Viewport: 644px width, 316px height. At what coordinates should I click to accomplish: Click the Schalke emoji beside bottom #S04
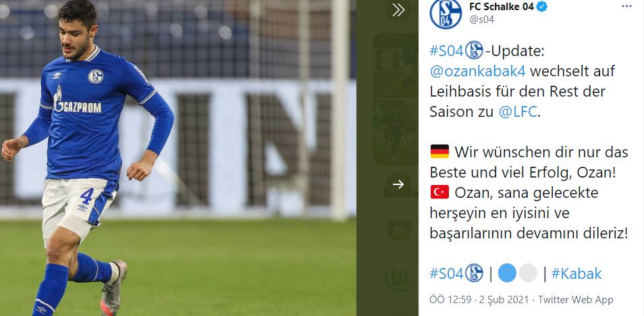[474, 273]
